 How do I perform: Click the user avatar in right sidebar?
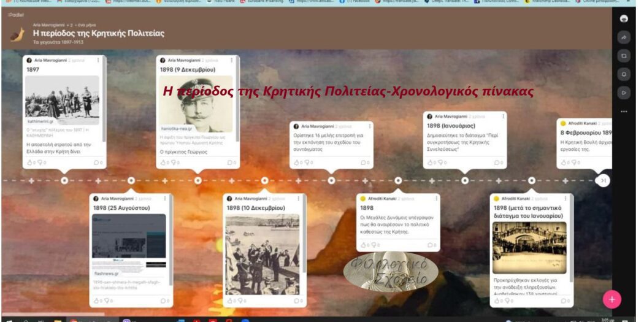(624, 18)
